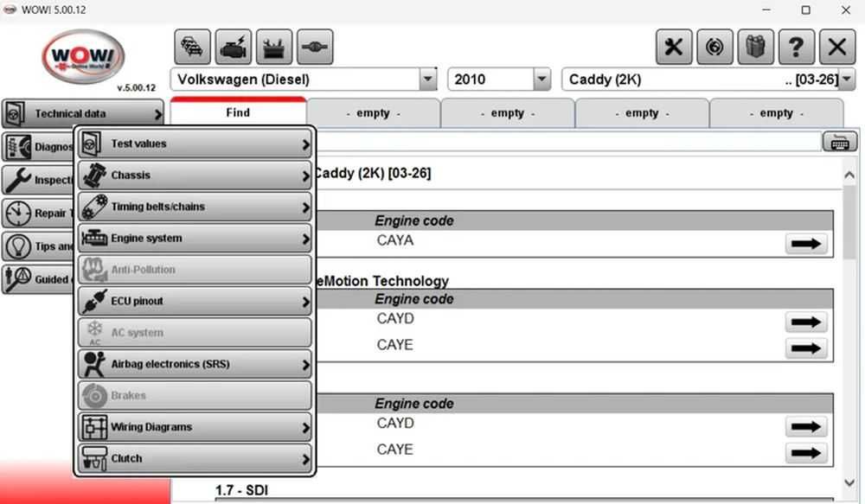Open the question mark help icon
The width and height of the screenshot is (865, 504).
(796, 47)
